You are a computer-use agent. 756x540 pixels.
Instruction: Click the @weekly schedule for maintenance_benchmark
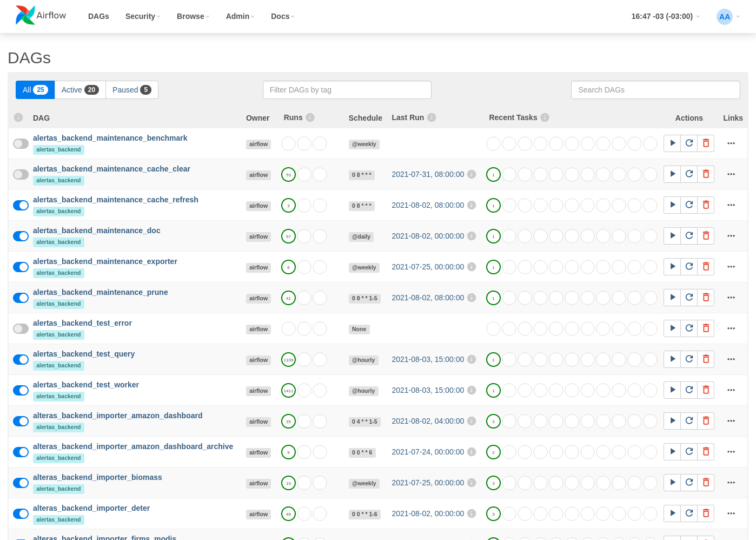pos(364,144)
